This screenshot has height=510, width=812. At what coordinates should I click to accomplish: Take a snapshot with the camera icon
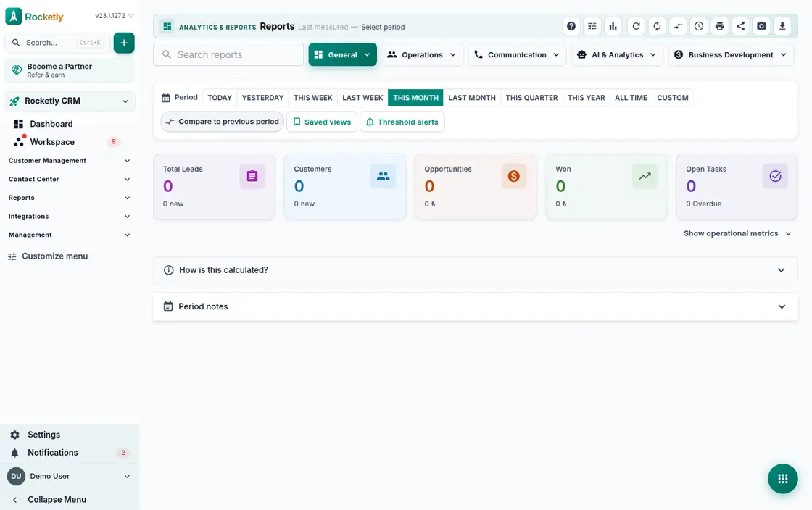[x=761, y=26]
